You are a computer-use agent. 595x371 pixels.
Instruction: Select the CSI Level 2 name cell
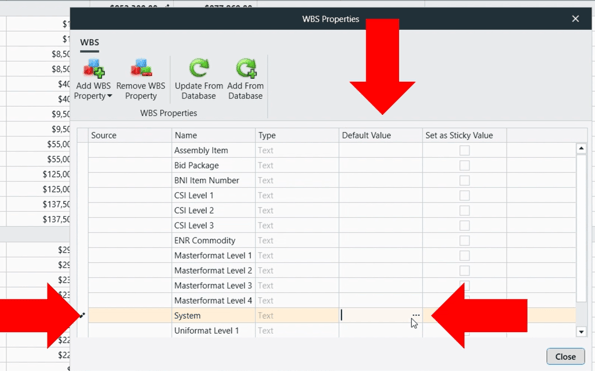point(214,211)
